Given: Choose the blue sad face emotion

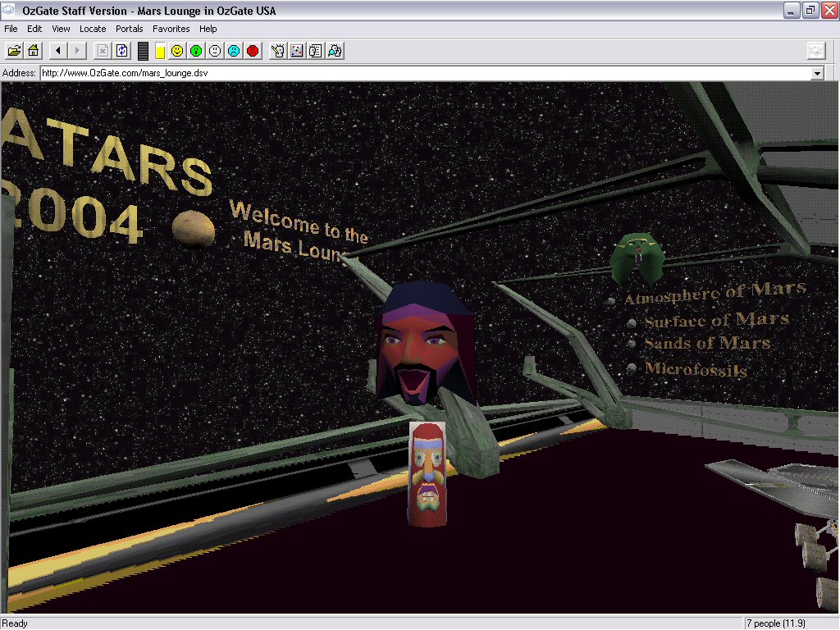Looking at the screenshot, I should (234, 51).
